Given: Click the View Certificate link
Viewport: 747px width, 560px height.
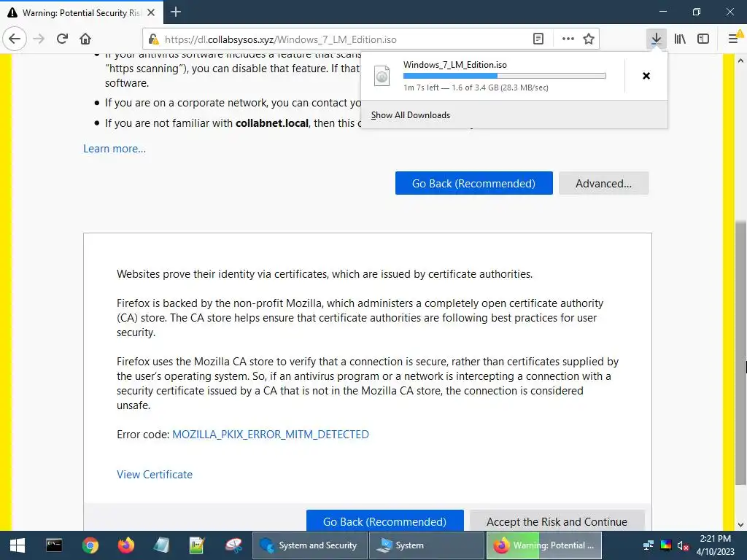Looking at the screenshot, I should [155, 474].
